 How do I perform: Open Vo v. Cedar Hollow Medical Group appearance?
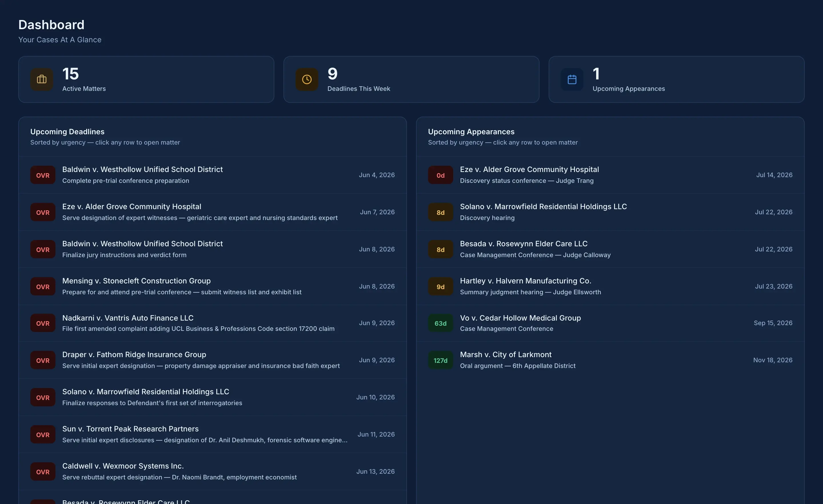[610, 323]
